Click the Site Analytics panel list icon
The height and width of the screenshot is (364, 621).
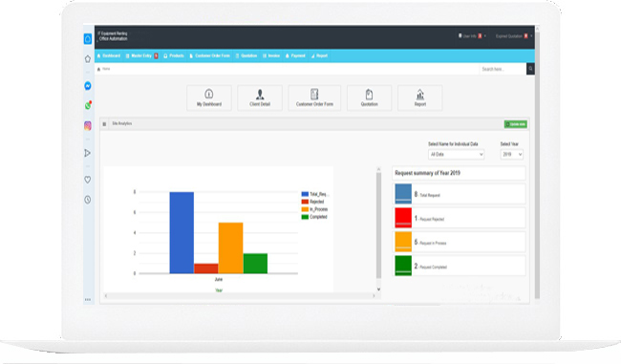click(x=104, y=124)
